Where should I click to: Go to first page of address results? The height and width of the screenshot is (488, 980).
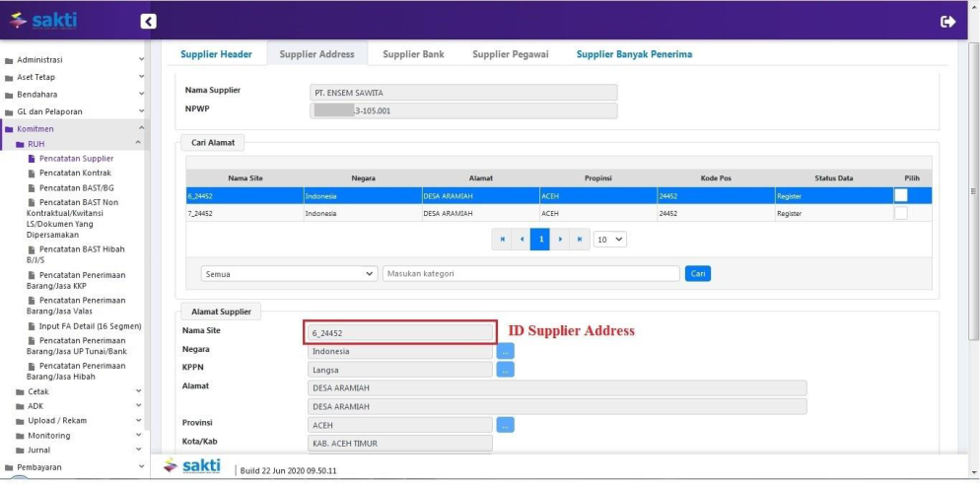click(x=502, y=240)
